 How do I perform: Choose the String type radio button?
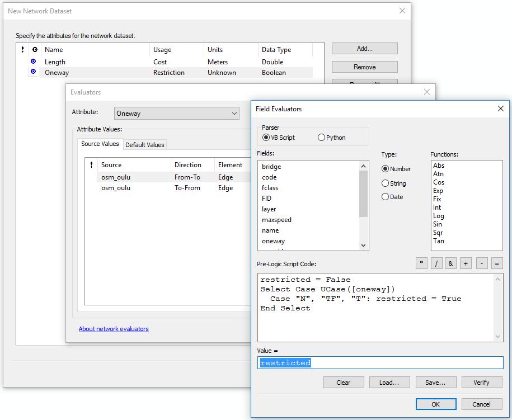394,183
